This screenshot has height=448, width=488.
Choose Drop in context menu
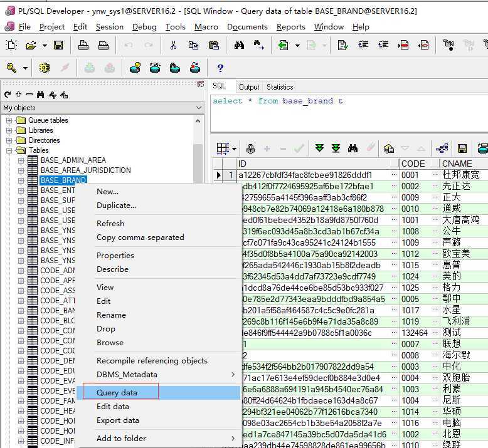pyautogui.click(x=159, y=328)
